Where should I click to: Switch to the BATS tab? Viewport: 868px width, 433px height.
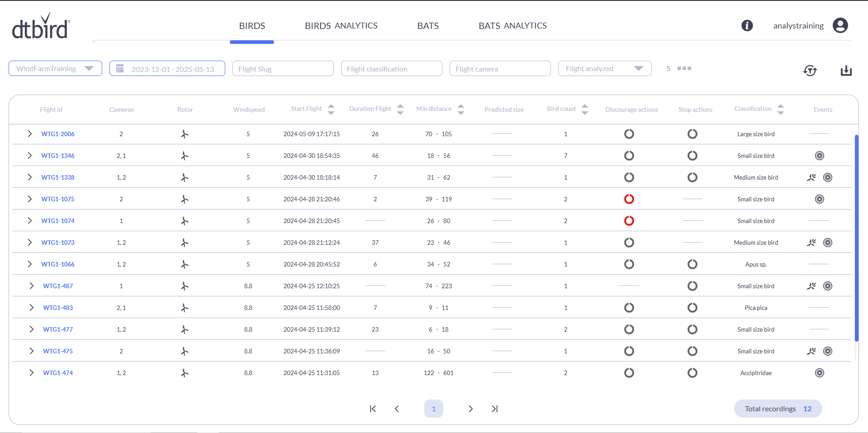point(427,26)
